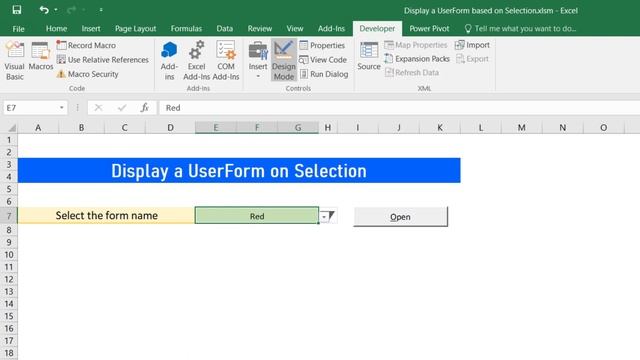Select the green cell containing Red
Screen dimensions: 640x360
257,216
